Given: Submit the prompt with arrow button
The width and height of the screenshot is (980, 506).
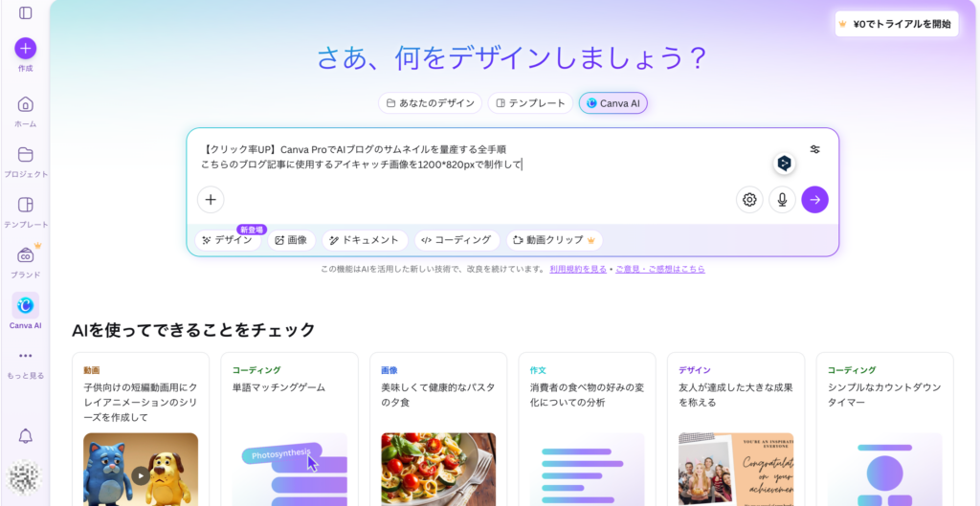Looking at the screenshot, I should [814, 200].
